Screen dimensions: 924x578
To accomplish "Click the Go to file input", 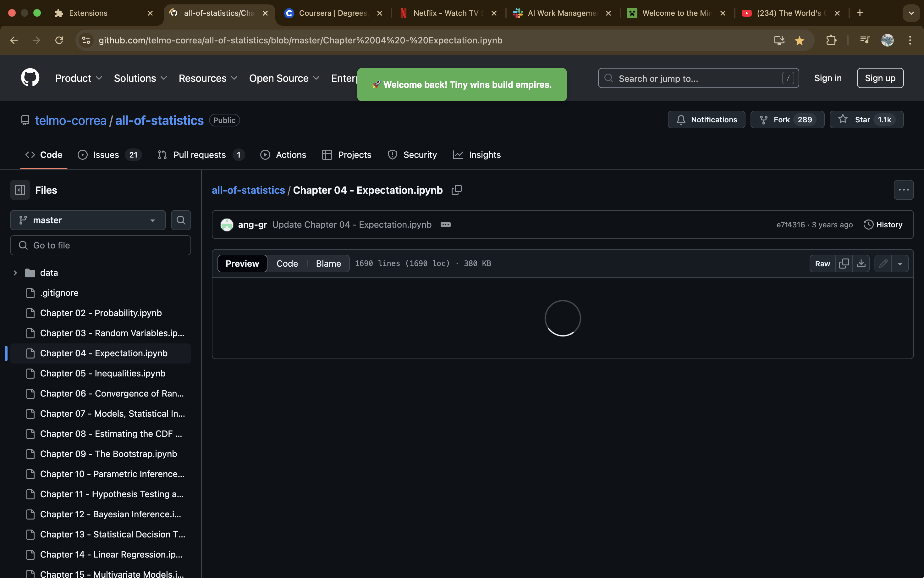I will (x=101, y=245).
